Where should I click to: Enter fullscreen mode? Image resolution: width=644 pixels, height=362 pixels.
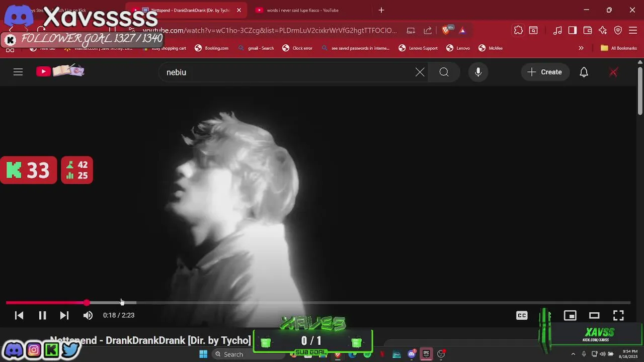pos(618,315)
